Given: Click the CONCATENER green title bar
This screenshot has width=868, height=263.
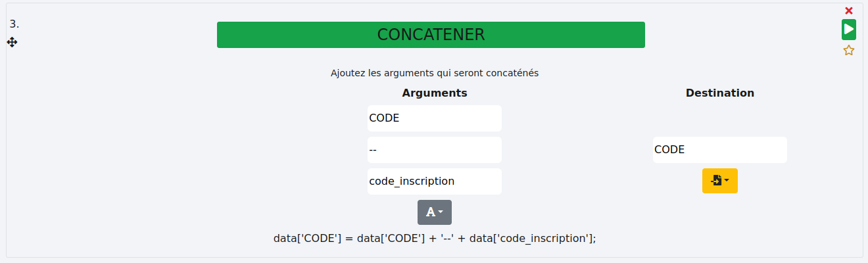Looking at the screenshot, I should [x=431, y=35].
